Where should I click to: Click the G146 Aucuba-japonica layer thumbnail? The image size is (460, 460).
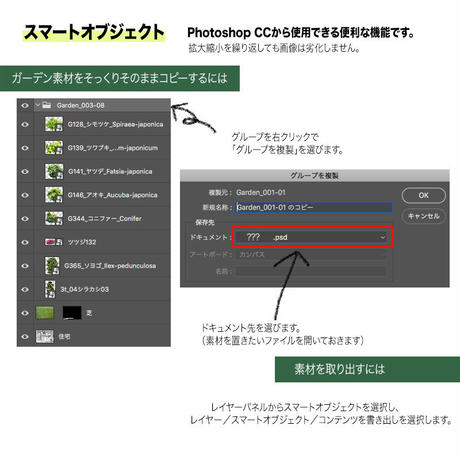[x=54, y=195]
